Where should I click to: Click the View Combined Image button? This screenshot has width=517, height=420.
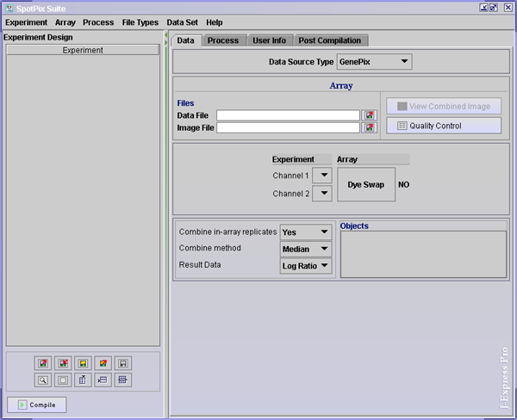[444, 106]
